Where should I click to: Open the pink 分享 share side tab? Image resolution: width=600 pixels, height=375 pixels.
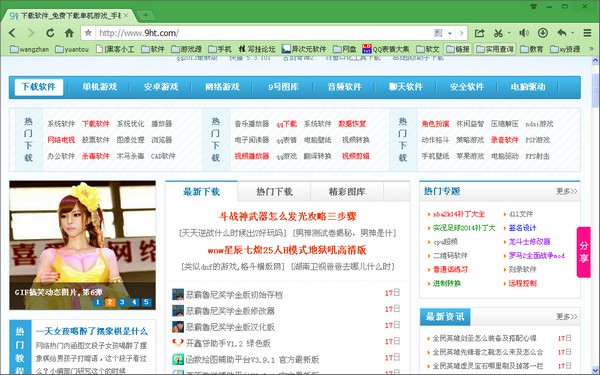(x=584, y=252)
